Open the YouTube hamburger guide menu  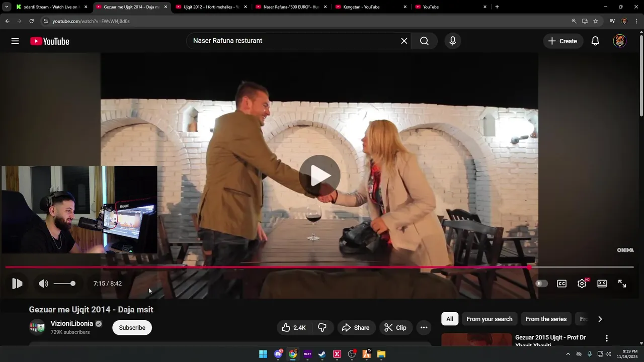tap(15, 41)
